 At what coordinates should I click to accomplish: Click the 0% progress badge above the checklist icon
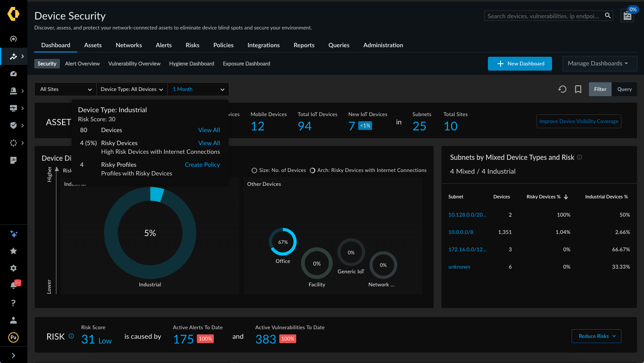click(x=632, y=9)
